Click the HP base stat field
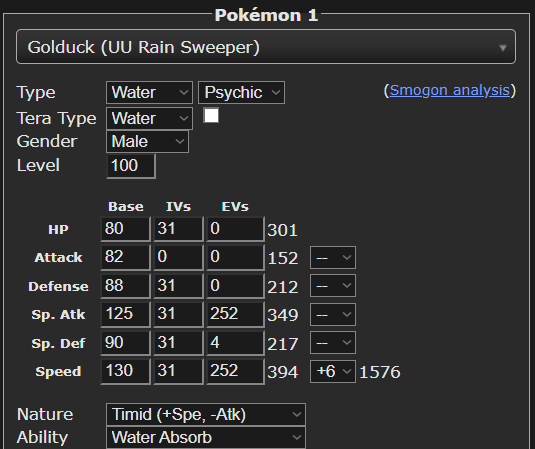The image size is (535, 449). pos(126,229)
